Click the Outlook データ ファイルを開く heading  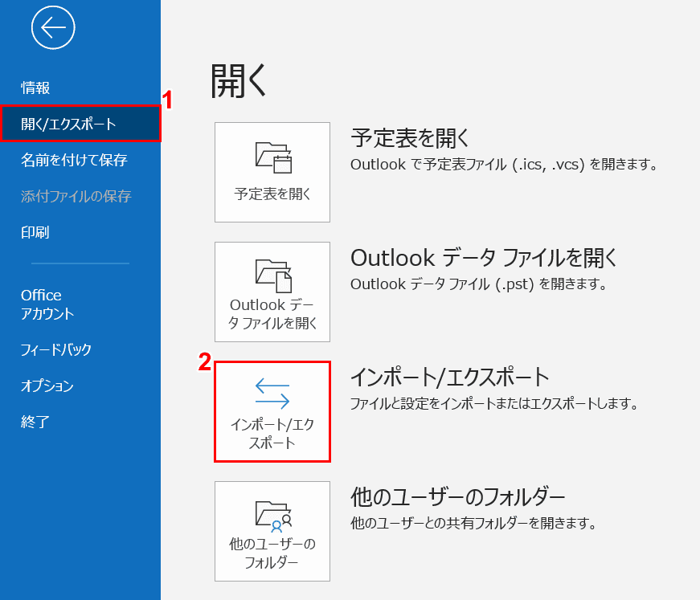coord(484,257)
